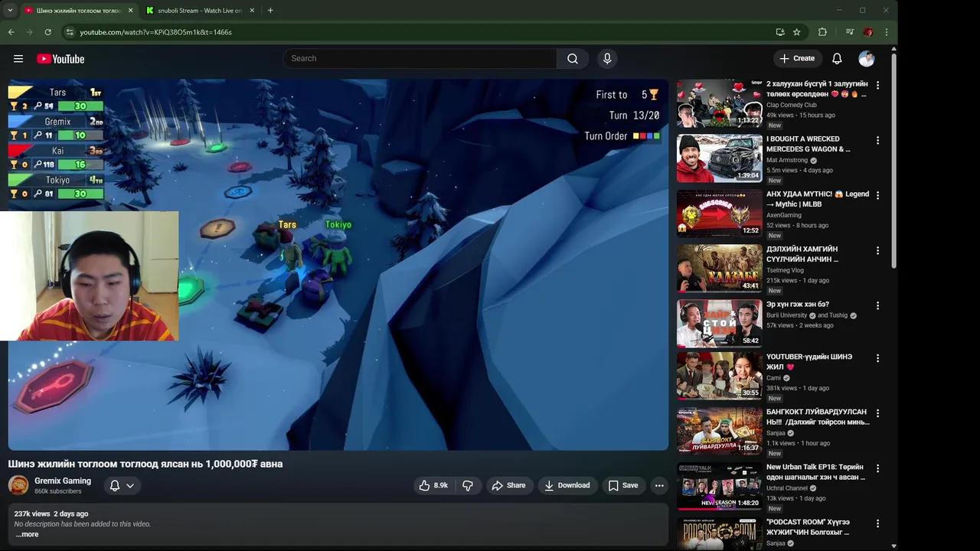Open the install/cast icon in address bar
This screenshot has height=551, width=980.
tap(780, 32)
